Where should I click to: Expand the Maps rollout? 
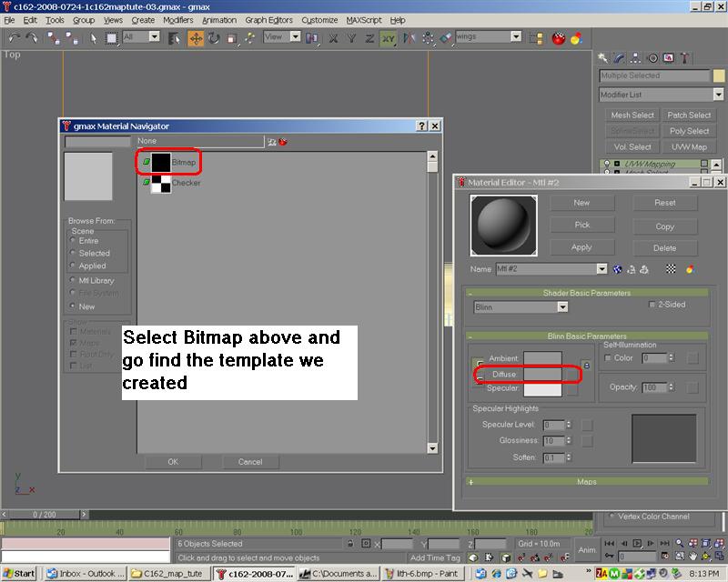click(588, 482)
